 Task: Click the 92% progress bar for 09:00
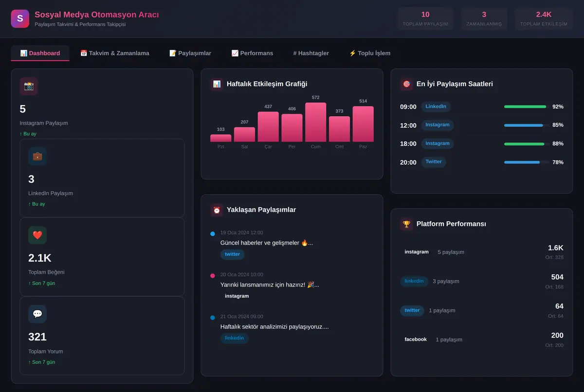pos(527,107)
